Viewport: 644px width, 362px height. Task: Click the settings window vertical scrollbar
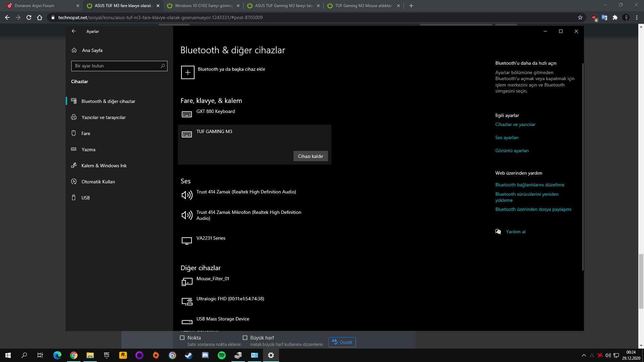point(583,168)
